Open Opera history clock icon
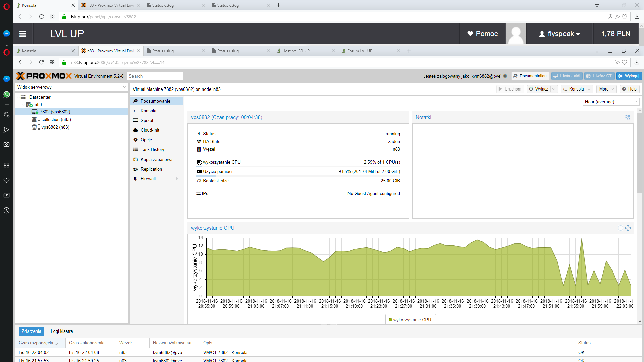 click(x=6, y=210)
